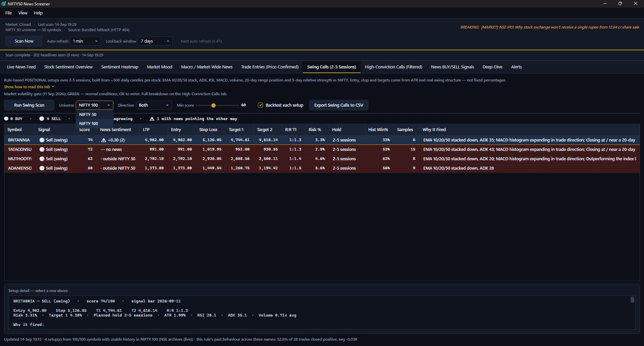This screenshot has width=644, height=346.
Task: Click Export Swing Calls to CSV
Action: click(x=338, y=105)
